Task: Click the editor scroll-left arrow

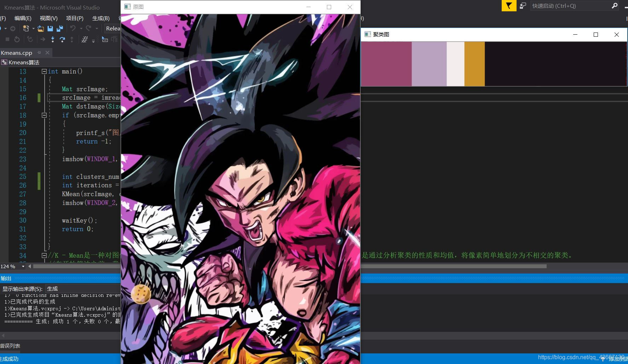Action: (x=30, y=266)
